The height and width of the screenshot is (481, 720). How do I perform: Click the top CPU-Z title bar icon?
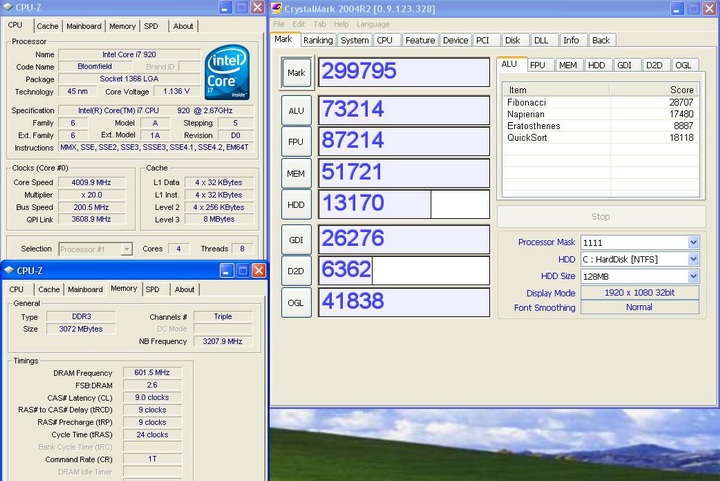[8, 7]
